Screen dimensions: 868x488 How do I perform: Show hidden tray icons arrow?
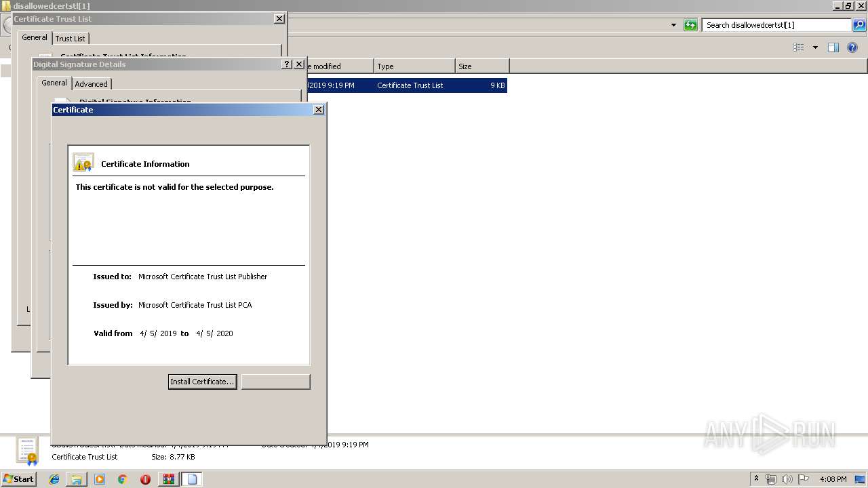(x=757, y=479)
